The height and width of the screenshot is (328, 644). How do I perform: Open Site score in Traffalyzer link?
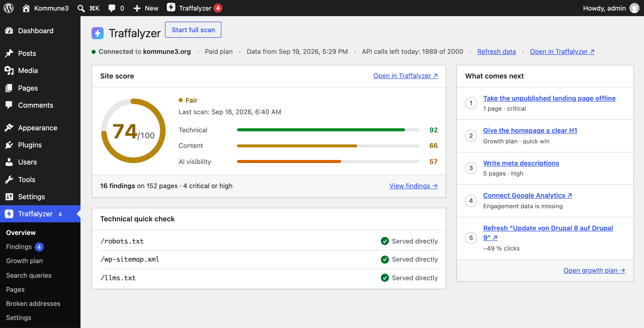406,76
